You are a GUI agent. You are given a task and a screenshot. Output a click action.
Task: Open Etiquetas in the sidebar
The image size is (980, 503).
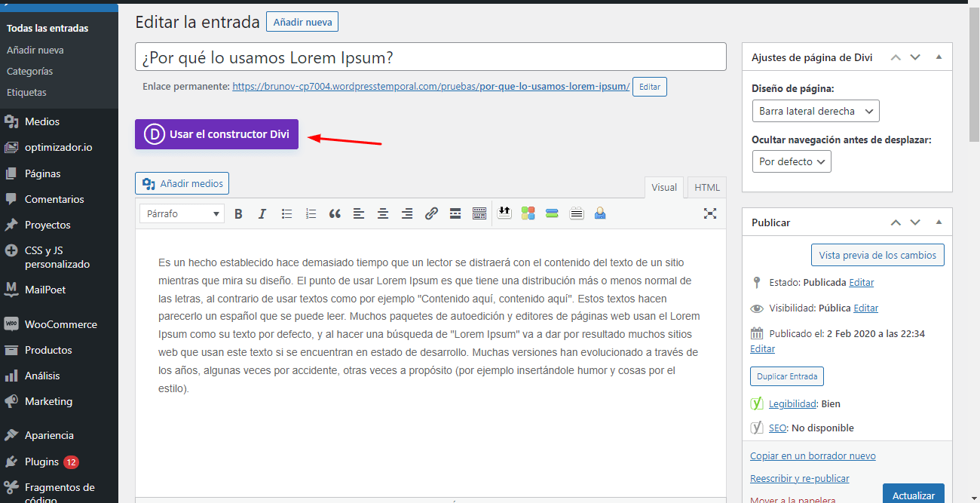click(26, 92)
